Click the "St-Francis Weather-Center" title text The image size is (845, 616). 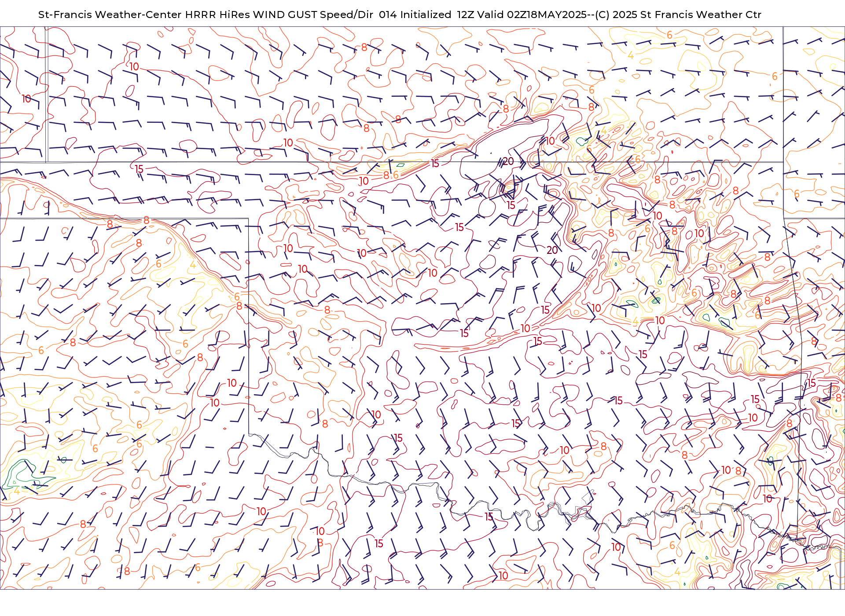[110, 15]
